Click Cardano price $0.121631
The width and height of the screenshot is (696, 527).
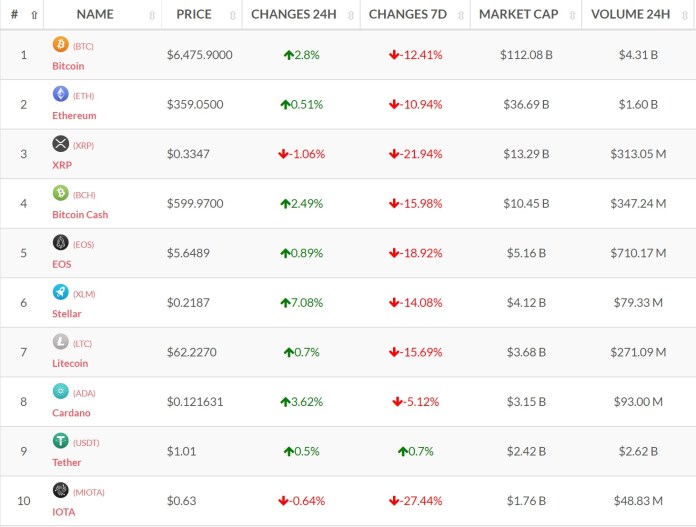tap(195, 402)
